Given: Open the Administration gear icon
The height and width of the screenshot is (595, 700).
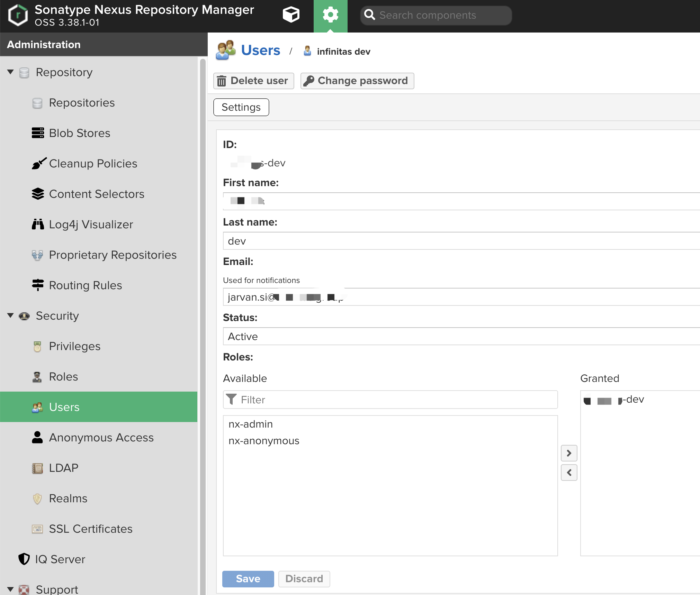Looking at the screenshot, I should [x=330, y=15].
